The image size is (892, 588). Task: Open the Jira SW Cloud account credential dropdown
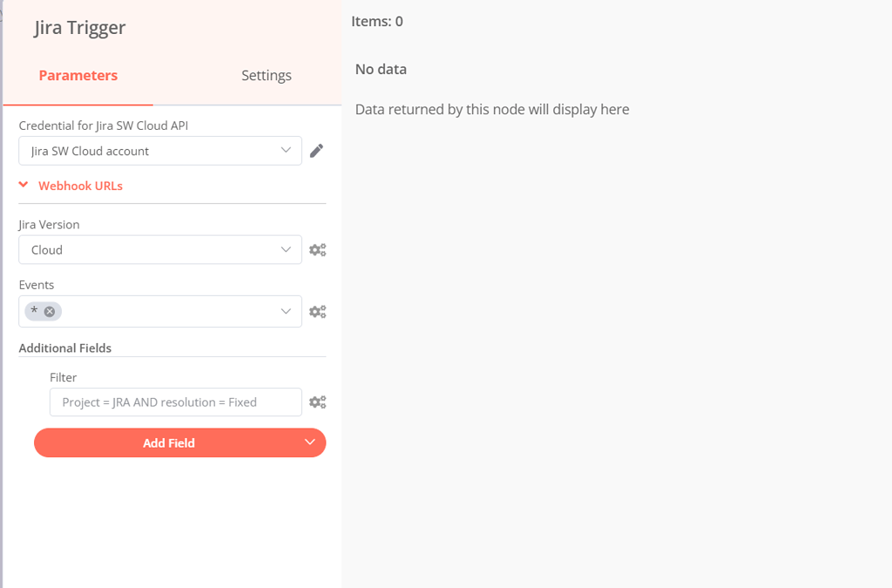(x=160, y=150)
